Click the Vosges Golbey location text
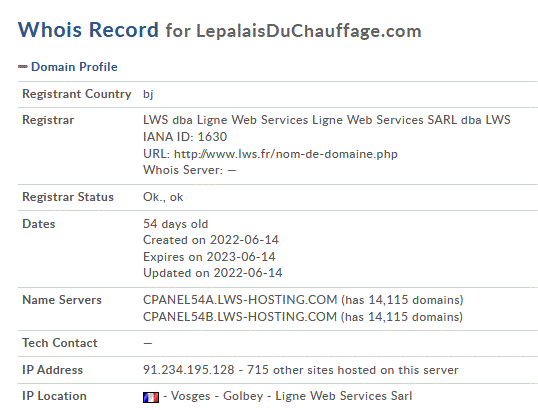 (x=217, y=396)
